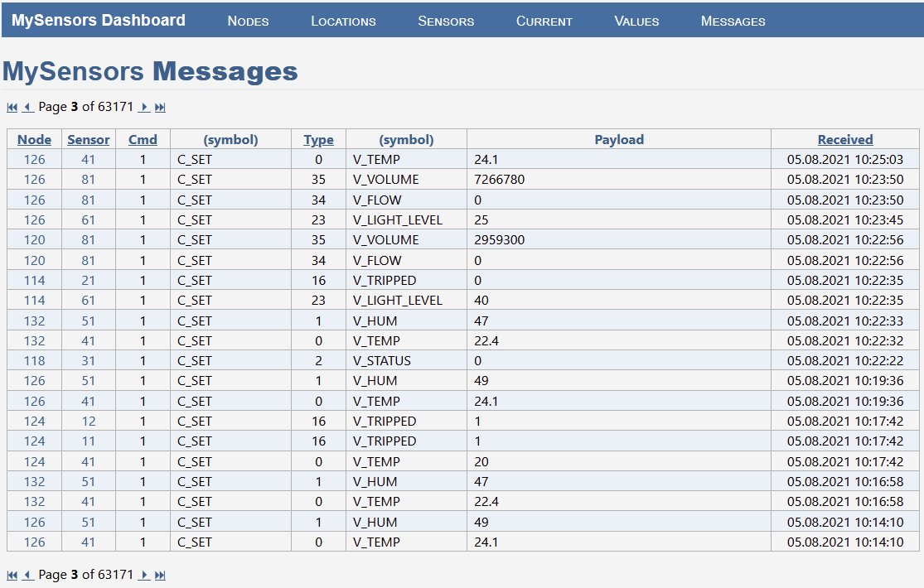This screenshot has width=924, height=588.
Task: Jump to last page using bottom pager icon
Action: click(160, 575)
